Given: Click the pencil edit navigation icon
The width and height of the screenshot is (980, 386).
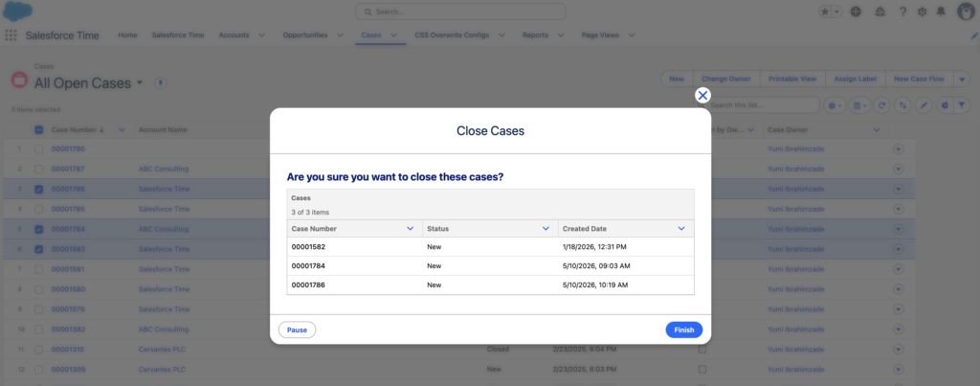Looking at the screenshot, I should click(973, 36).
